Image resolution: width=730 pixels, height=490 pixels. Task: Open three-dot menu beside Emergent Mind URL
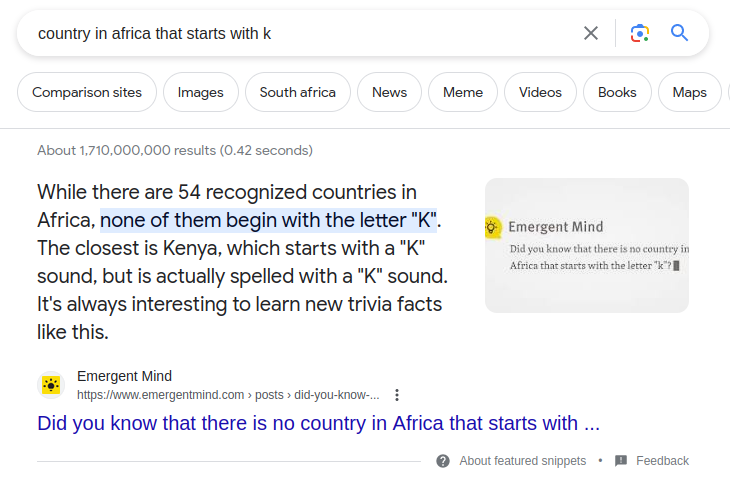click(397, 395)
